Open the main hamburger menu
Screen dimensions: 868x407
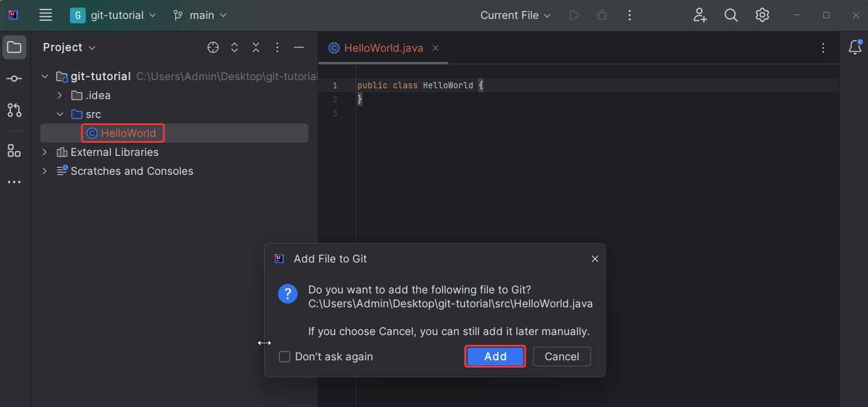tap(45, 15)
